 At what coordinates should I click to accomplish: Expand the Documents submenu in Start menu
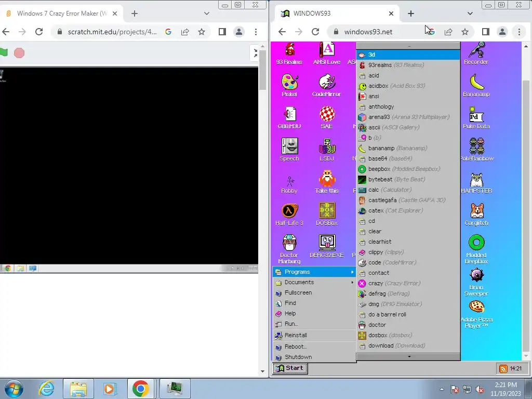point(314,282)
